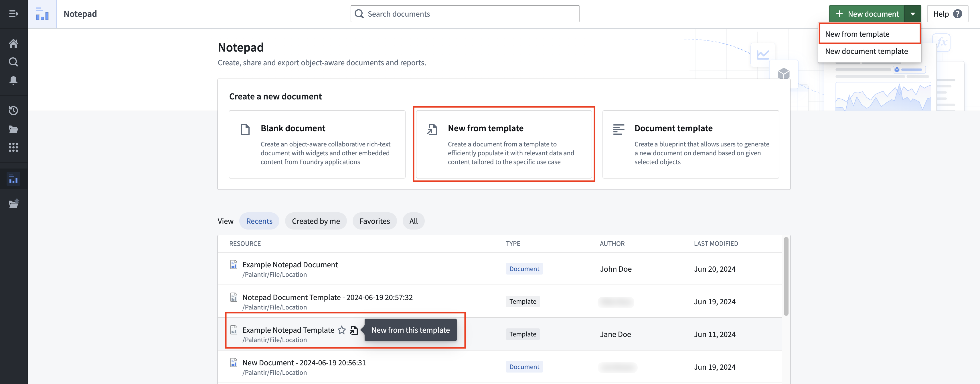Choose New document template menu entry
Image resolution: width=980 pixels, height=384 pixels.
point(869,51)
